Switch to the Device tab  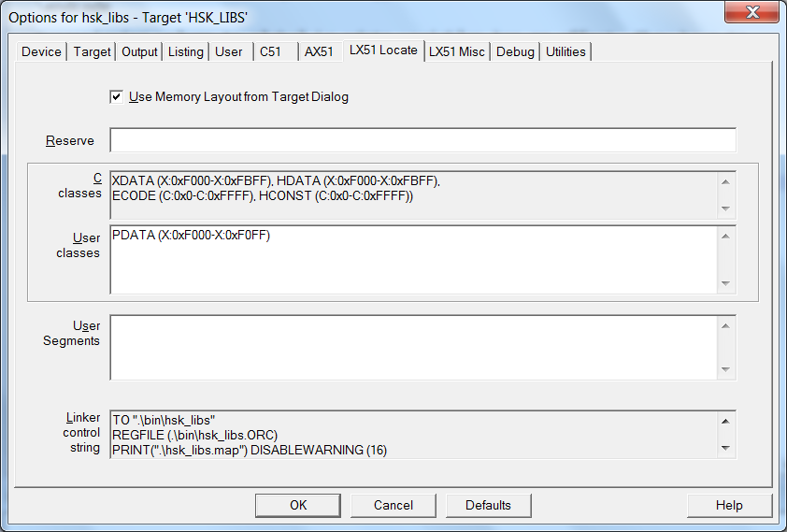pyautogui.click(x=41, y=51)
